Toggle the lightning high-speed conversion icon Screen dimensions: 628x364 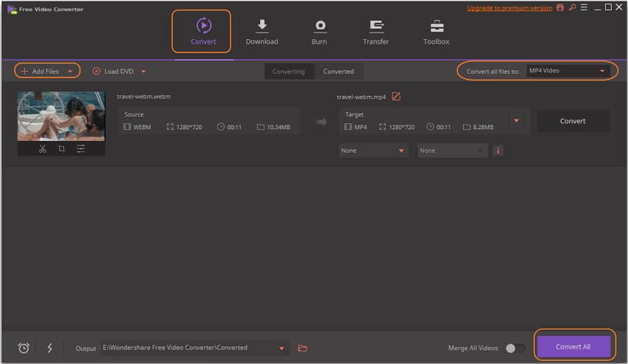point(50,348)
